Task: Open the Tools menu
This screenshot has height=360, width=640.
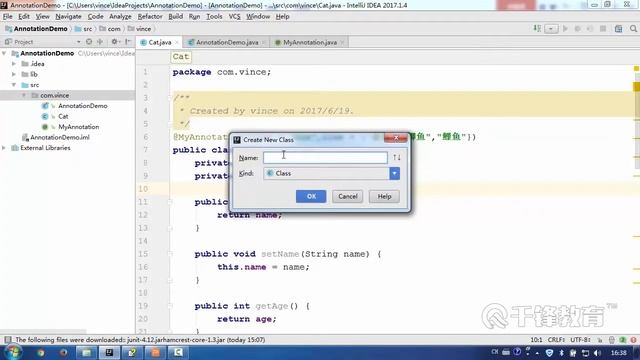Action: [214, 17]
